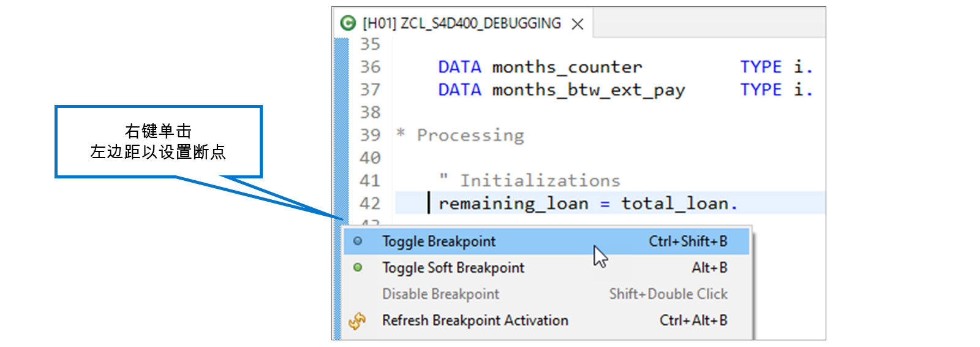Click total_loan on line 42
This screenshot has height=347, width=980.
675,204
